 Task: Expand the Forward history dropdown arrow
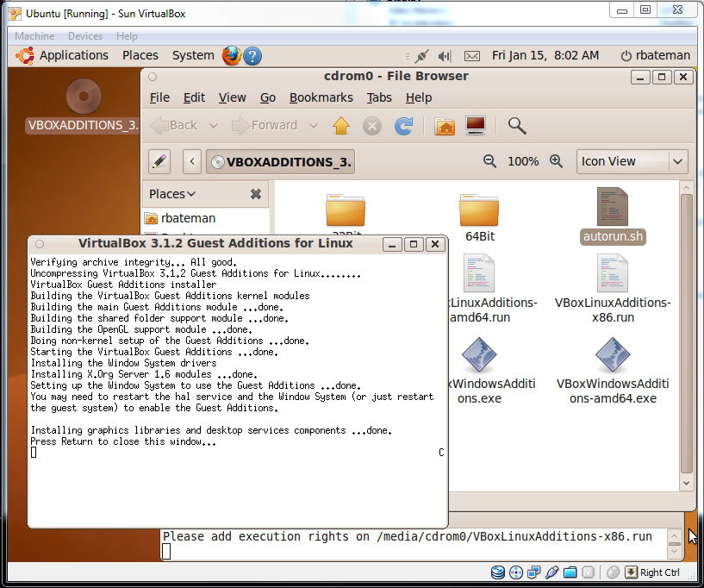314,126
